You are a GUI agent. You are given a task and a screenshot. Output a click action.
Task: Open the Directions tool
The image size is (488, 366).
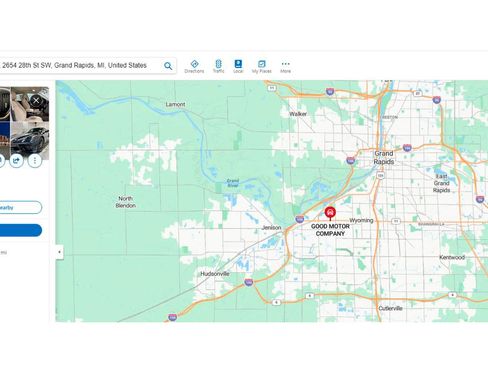click(x=194, y=66)
